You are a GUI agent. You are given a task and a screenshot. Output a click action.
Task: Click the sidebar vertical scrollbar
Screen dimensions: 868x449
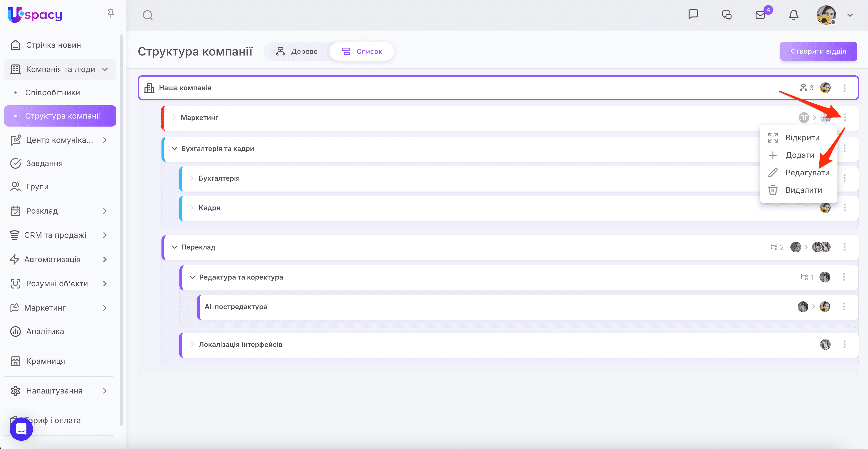coord(121,229)
